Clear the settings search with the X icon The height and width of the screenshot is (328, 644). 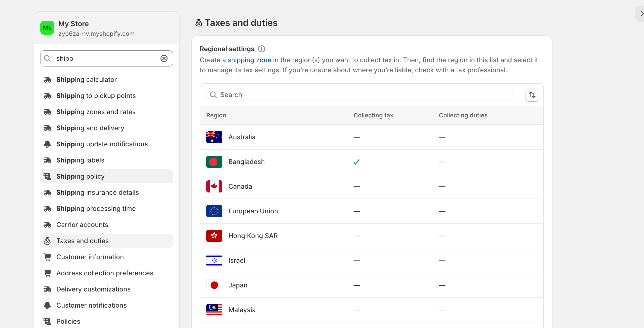[164, 58]
